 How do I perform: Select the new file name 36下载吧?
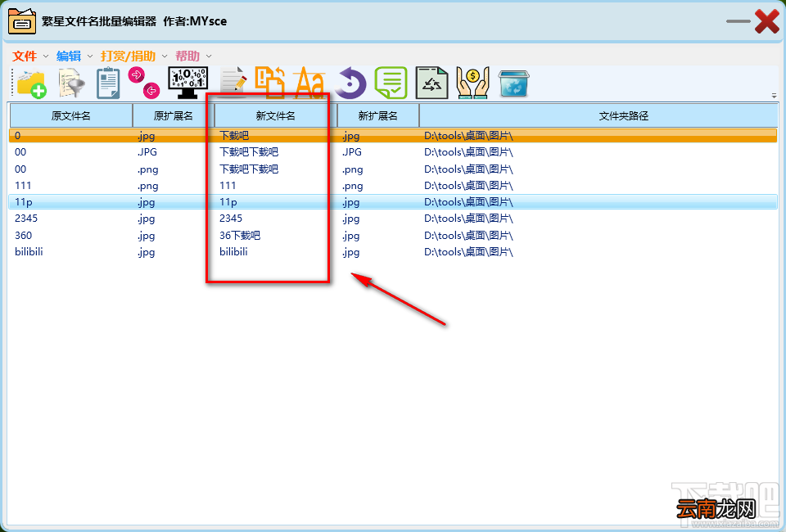point(240,236)
